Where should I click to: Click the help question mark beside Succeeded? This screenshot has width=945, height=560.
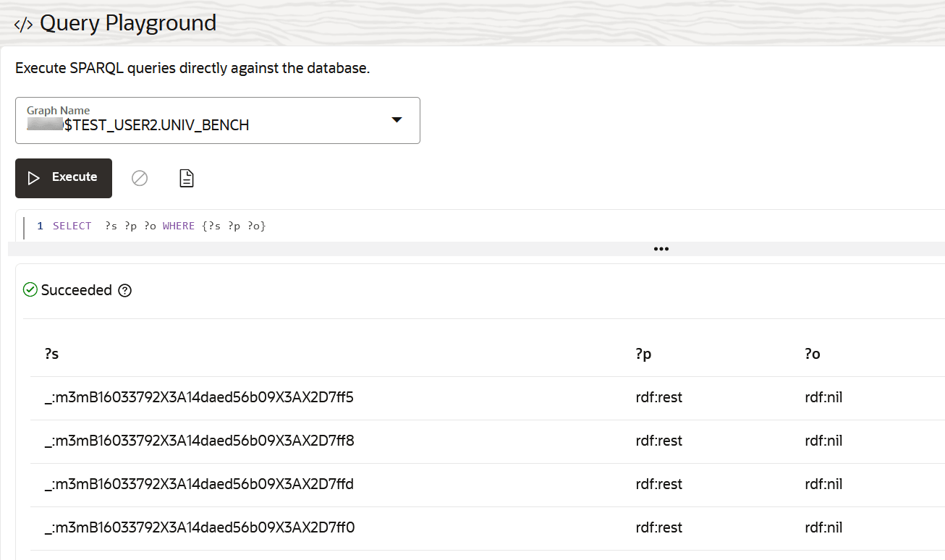click(x=125, y=291)
